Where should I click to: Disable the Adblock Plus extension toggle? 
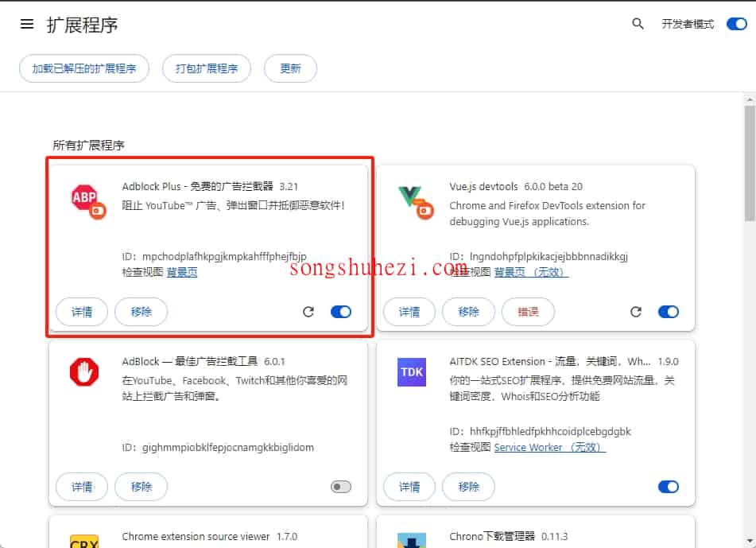tap(341, 312)
